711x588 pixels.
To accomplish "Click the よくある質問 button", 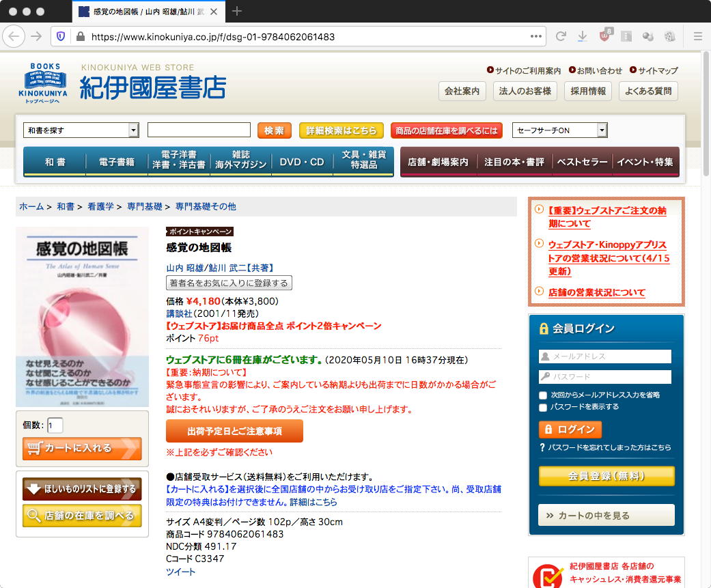I will 648,91.
